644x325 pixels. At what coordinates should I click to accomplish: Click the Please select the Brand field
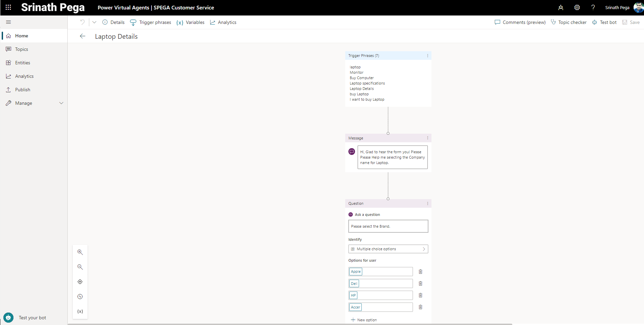(388, 226)
